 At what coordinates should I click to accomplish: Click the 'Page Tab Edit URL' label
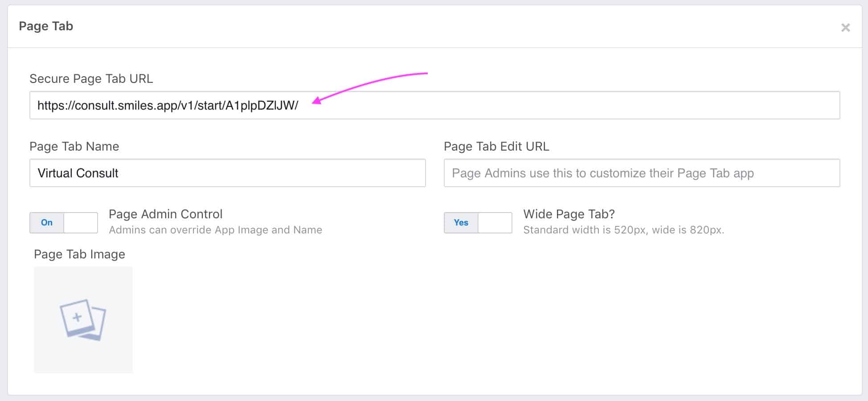[496, 147]
